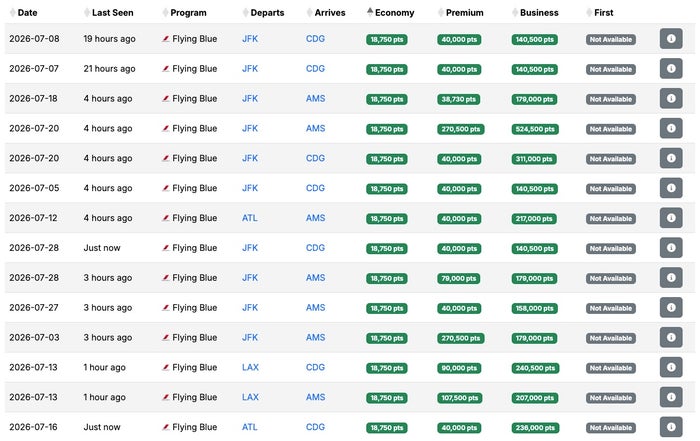View info for the 2026-07-16 ATL-CDG flight
This screenshot has height=441, width=700.
click(671, 427)
